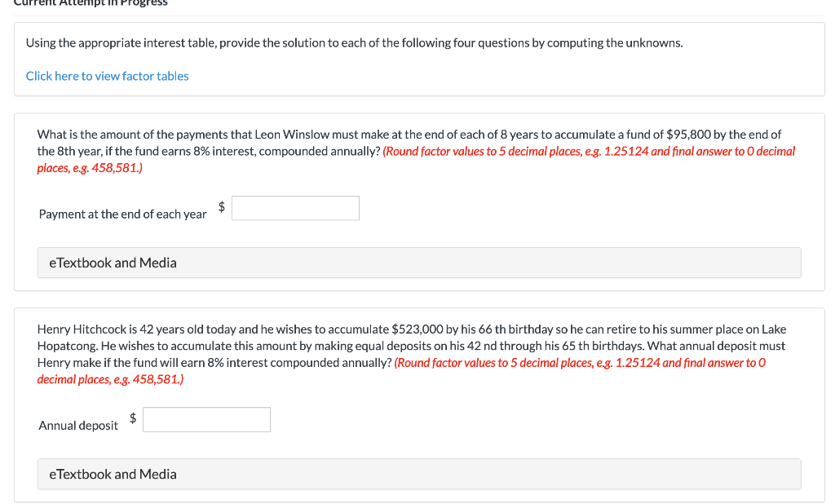Click the Annual deposit input field
835x504 pixels.
[206, 419]
